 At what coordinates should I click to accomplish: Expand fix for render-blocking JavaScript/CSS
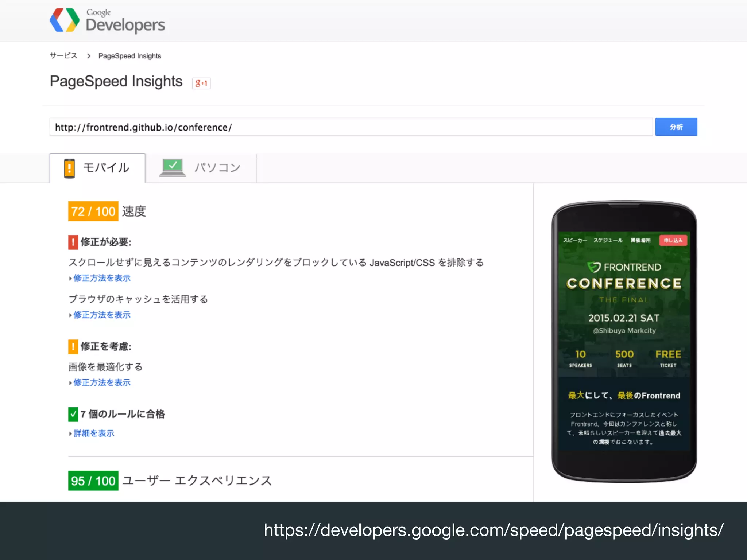tap(102, 278)
